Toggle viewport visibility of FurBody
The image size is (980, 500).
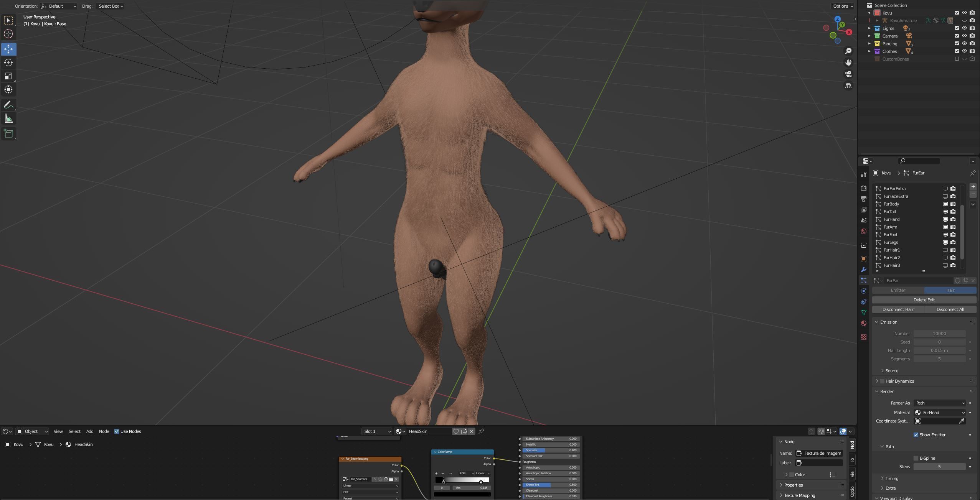point(945,204)
